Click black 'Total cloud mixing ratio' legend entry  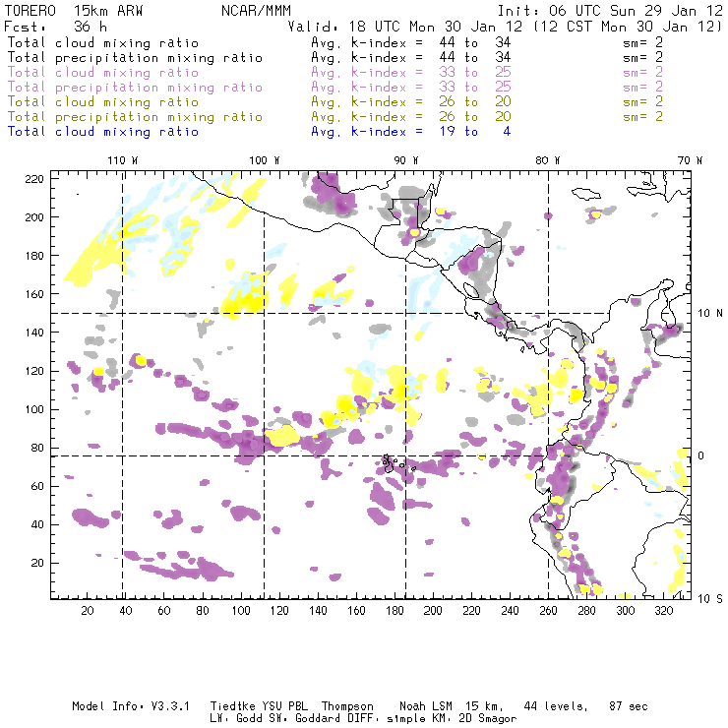(103, 43)
